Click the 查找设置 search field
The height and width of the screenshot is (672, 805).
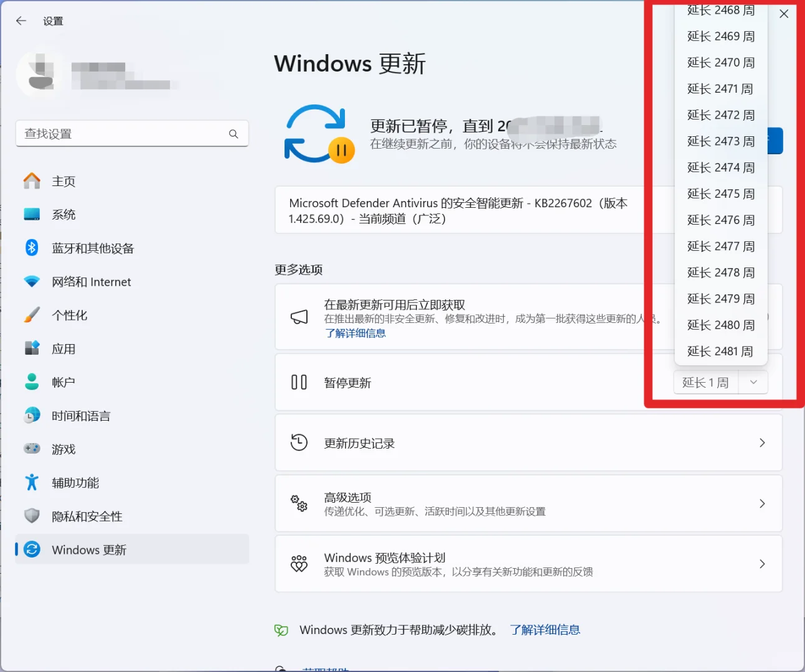pyautogui.click(x=132, y=133)
